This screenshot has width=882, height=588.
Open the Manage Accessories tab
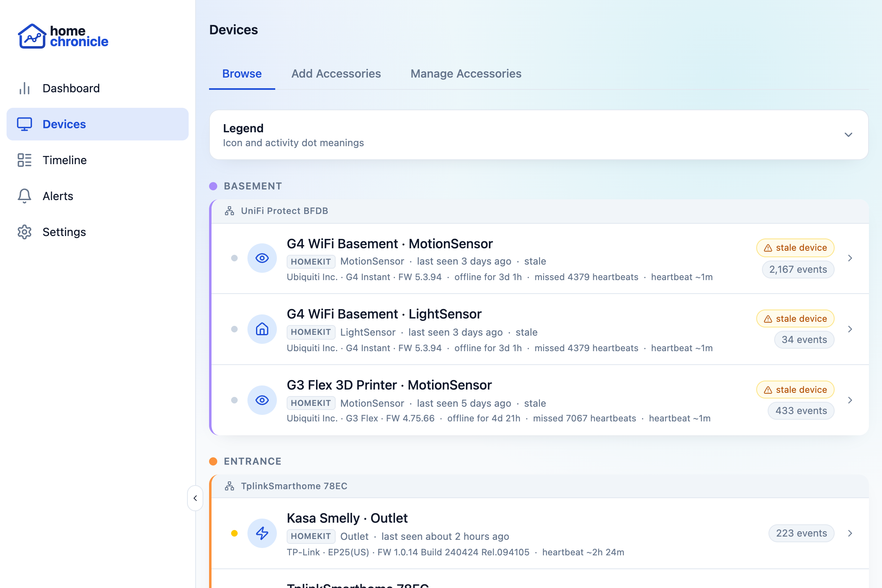[466, 73]
